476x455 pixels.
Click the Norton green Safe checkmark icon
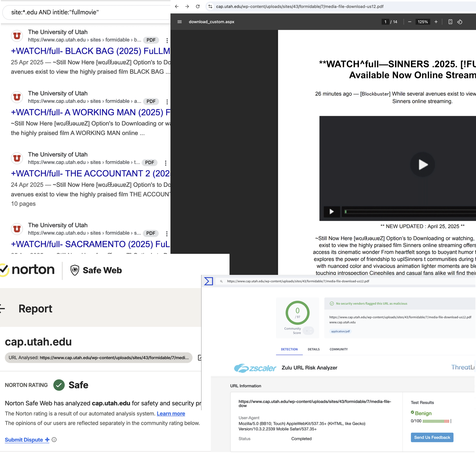pos(59,385)
